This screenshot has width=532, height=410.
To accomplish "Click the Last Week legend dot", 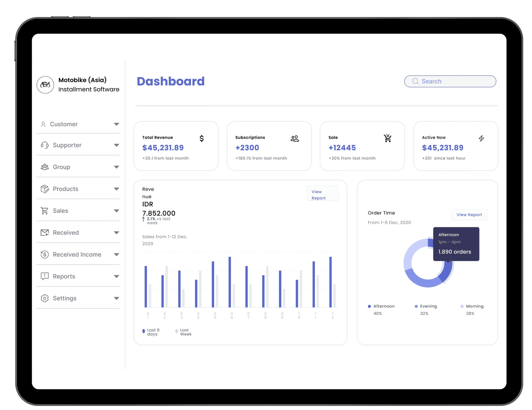I will click(177, 331).
